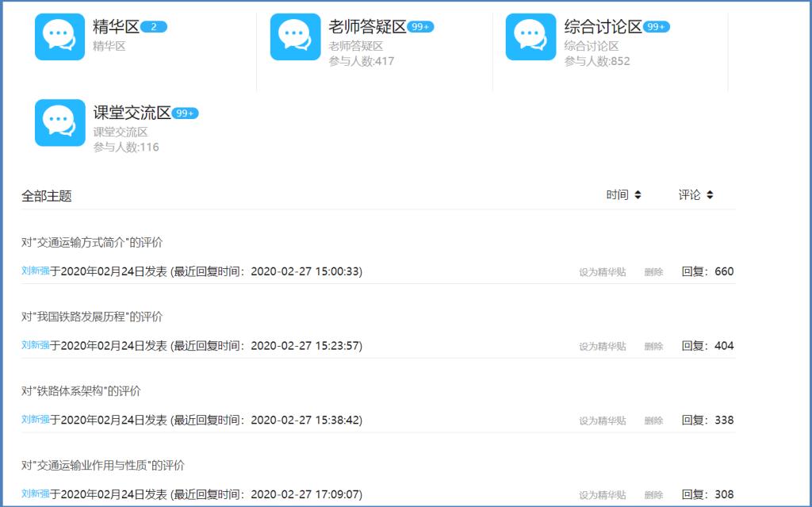Click the 99+ badge next to 课堂交流区

(x=185, y=113)
